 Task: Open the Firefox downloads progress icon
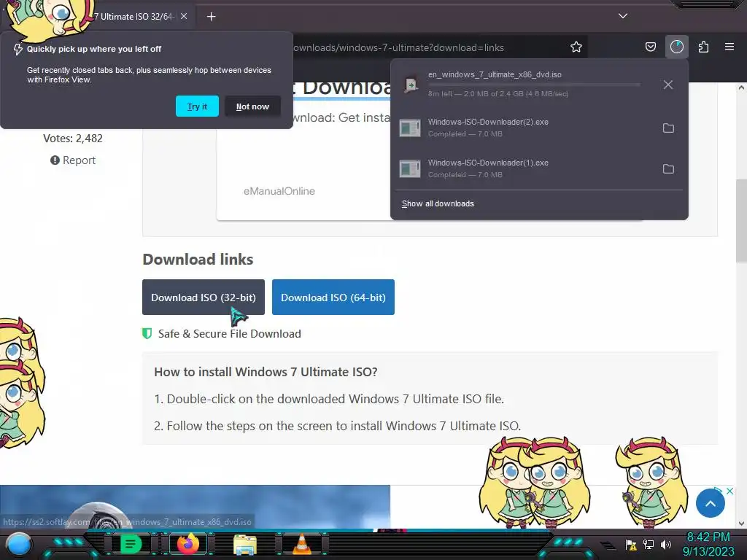pos(676,47)
